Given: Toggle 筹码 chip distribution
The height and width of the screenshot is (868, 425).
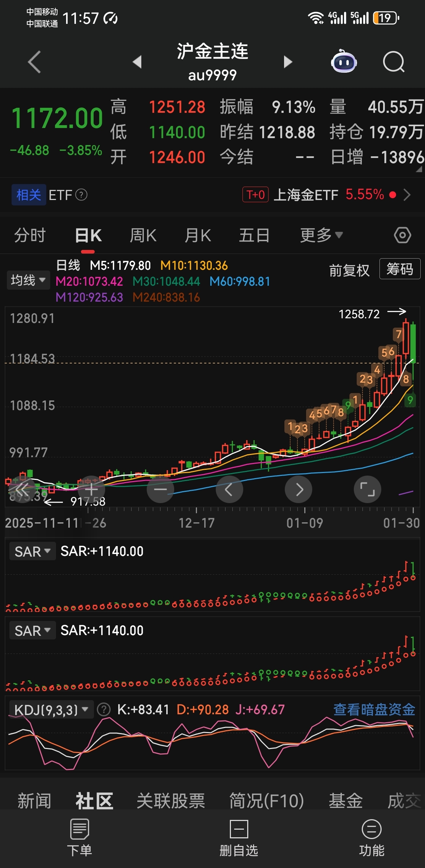Looking at the screenshot, I should (400, 269).
